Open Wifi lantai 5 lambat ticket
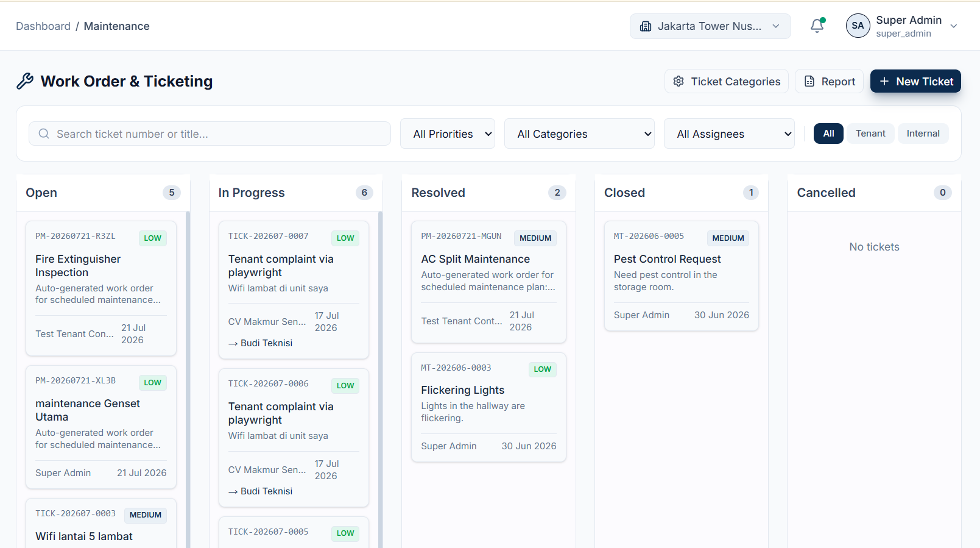 click(101, 524)
